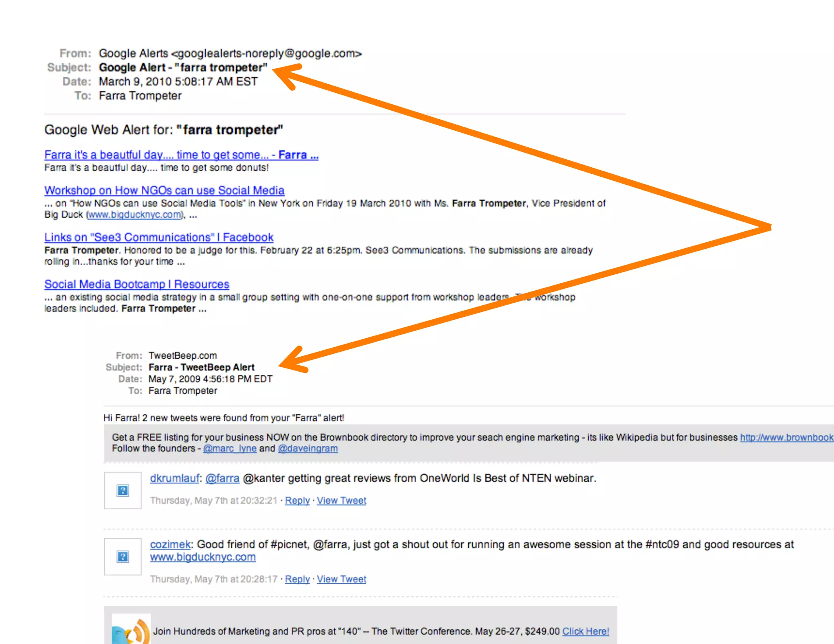Viewport: 834px width, 644px height.
Task: Click the www.bigducknyc.com link in Google alert
Action: click(x=134, y=215)
